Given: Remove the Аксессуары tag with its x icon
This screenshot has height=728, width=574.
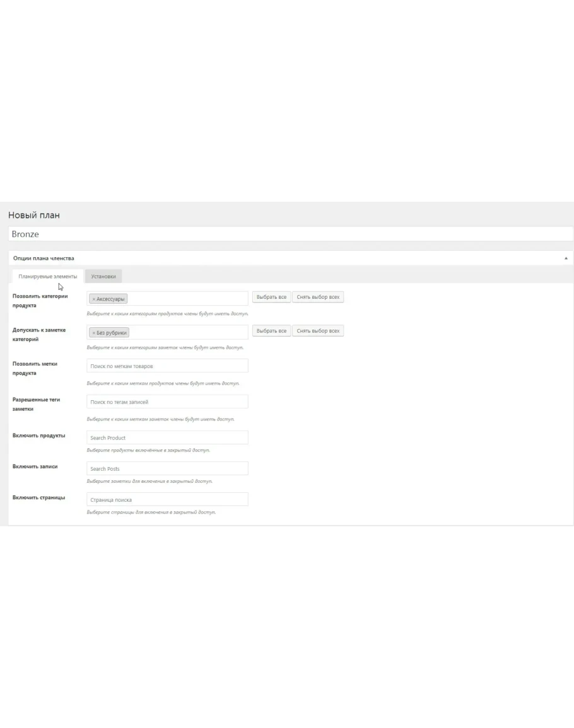Looking at the screenshot, I should [x=94, y=299].
